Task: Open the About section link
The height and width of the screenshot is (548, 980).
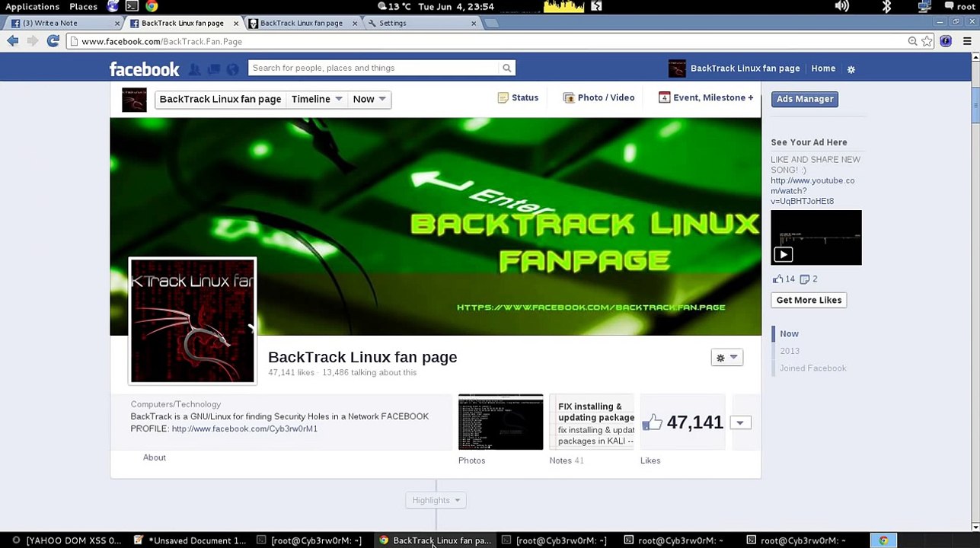Action: (155, 457)
